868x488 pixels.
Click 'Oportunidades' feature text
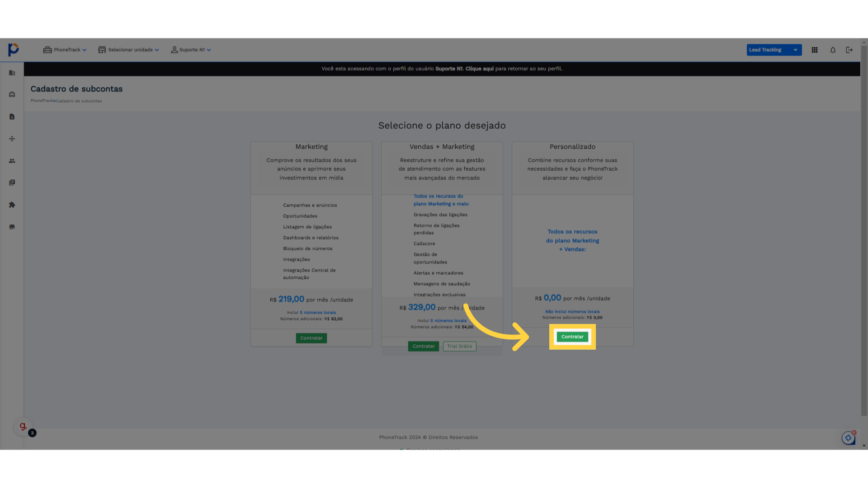click(300, 216)
